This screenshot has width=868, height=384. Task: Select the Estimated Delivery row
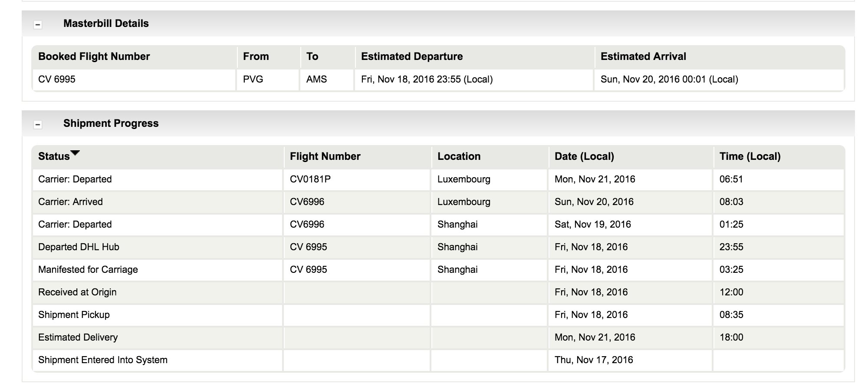click(x=438, y=338)
